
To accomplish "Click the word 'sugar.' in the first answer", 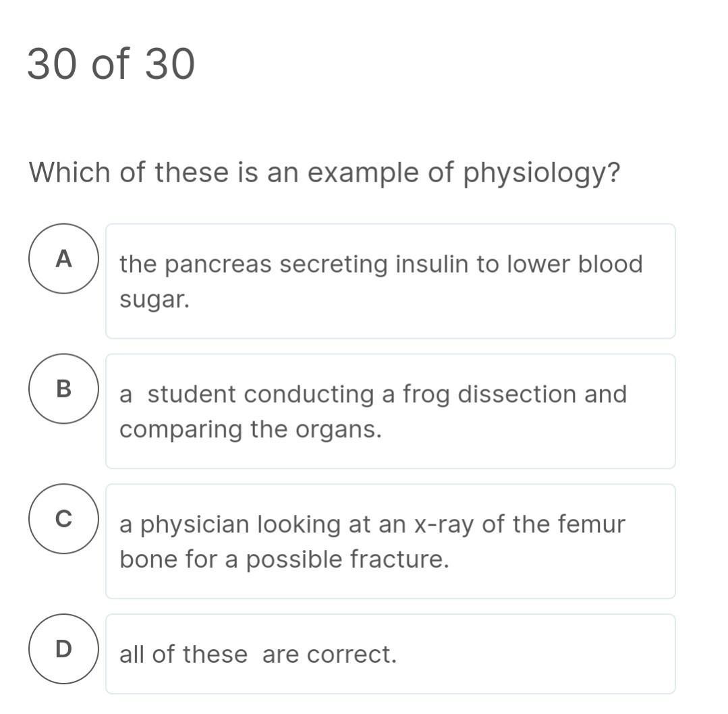I will (x=155, y=300).
